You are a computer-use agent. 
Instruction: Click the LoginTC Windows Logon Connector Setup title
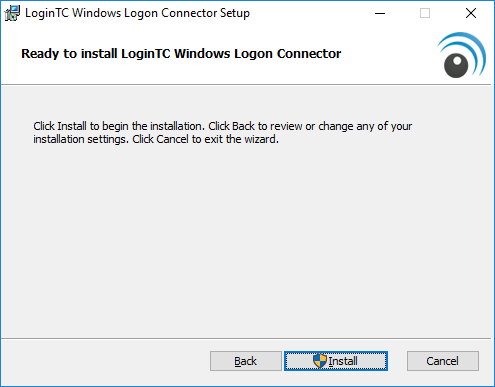pos(137,13)
